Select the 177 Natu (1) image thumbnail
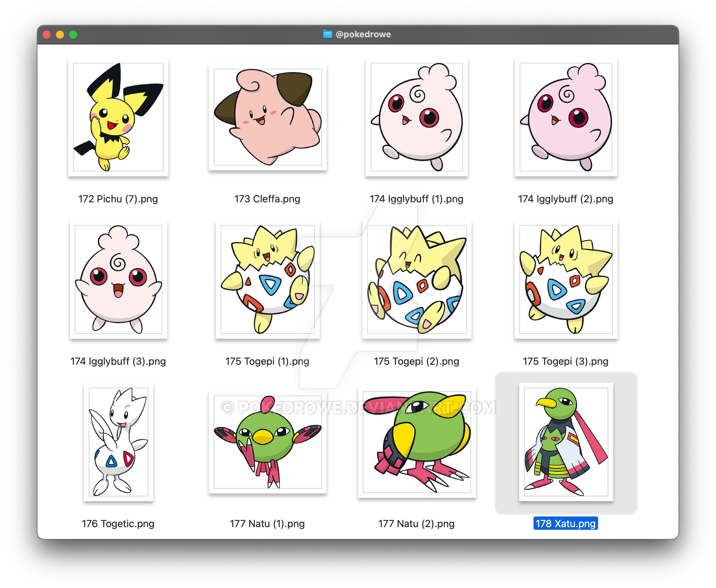This screenshot has height=588, width=716. point(267,442)
